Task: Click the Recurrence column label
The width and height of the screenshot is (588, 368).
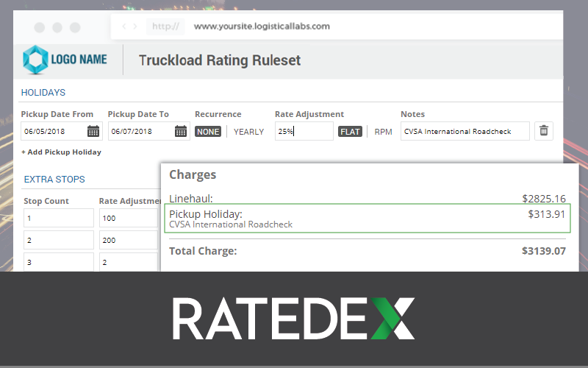Action: click(x=218, y=114)
